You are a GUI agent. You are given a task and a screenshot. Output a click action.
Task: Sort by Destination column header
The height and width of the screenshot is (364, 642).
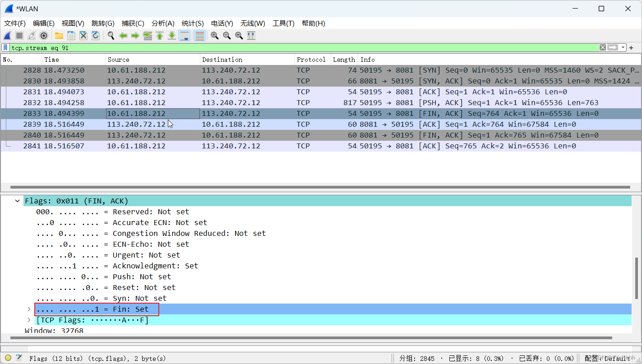[248, 60]
